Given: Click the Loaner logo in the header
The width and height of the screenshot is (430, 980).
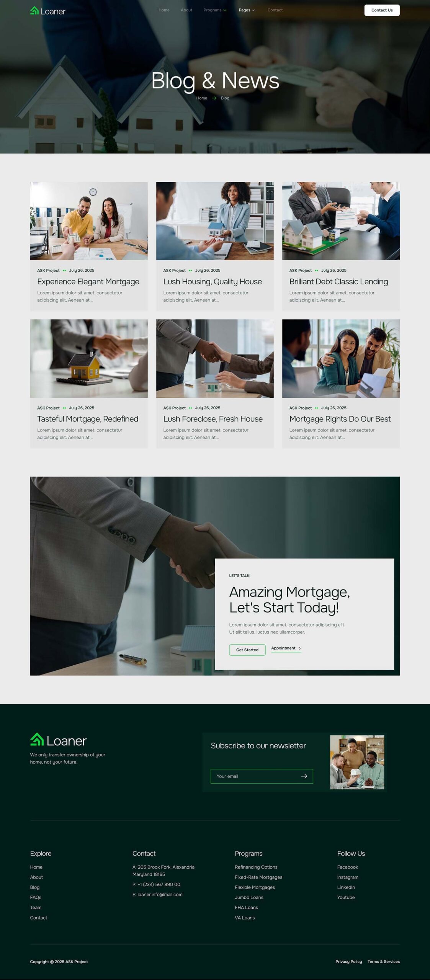Looking at the screenshot, I should pos(48,11).
